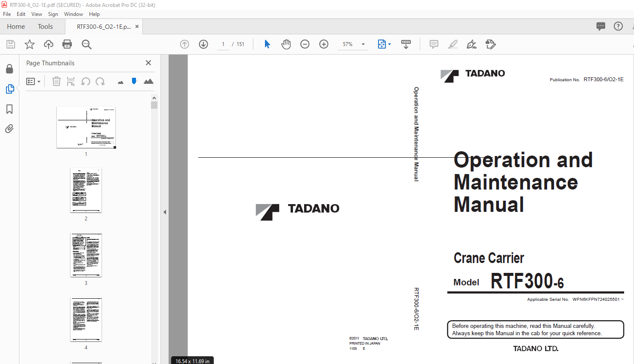634x364 pixels.
Task: Open the Edit menu
Action: (21, 14)
